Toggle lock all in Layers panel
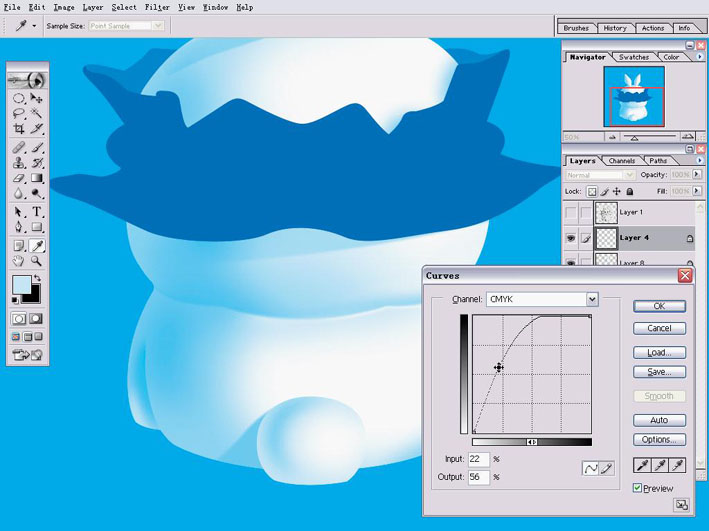The width and height of the screenshot is (709, 531). pyautogui.click(x=629, y=191)
